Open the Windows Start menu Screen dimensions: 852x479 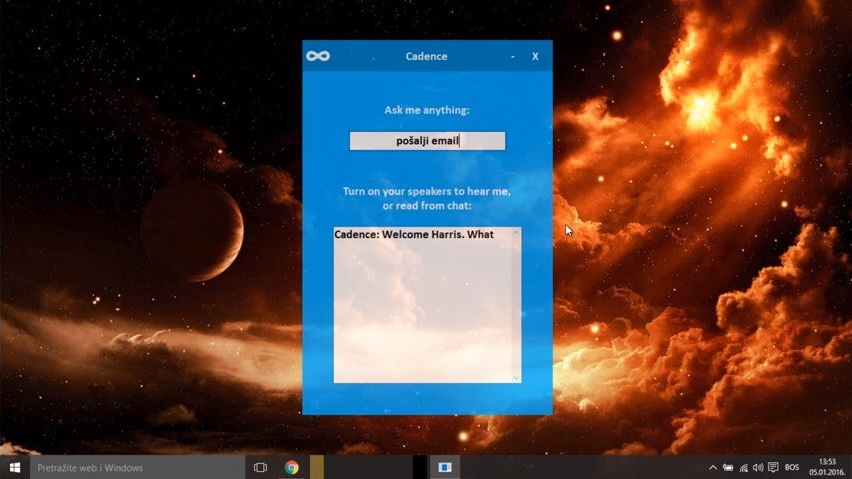click(x=15, y=467)
